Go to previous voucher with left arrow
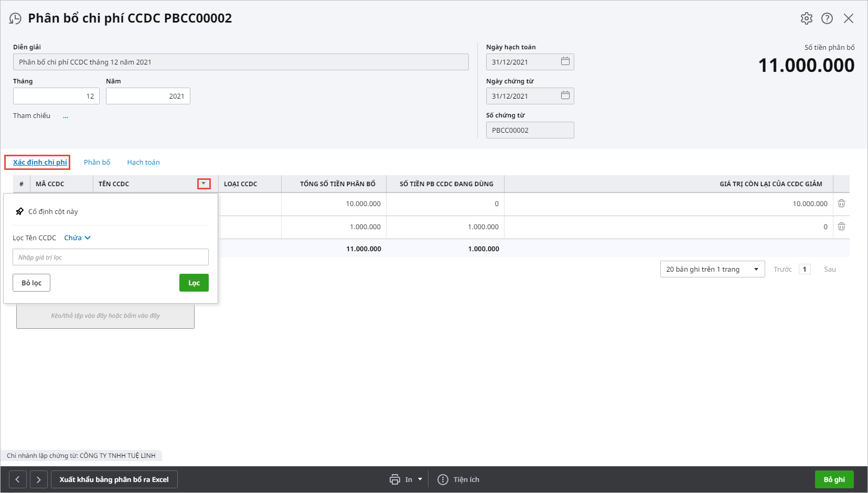 coord(17,479)
